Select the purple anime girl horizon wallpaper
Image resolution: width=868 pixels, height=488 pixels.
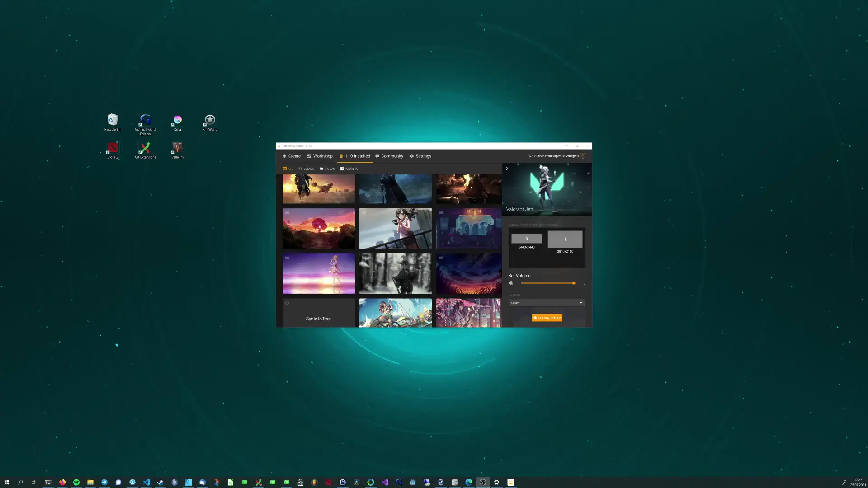pyautogui.click(x=319, y=273)
